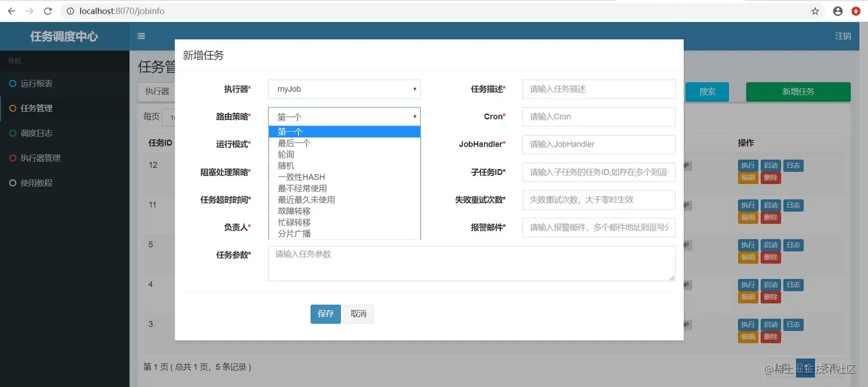Select 最近最久未使用 routing option

[x=344, y=200]
